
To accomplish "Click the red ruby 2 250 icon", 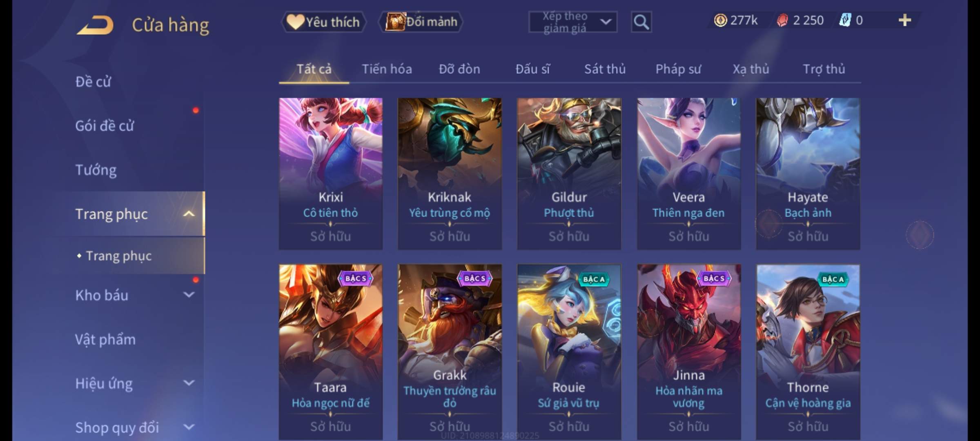I will tap(782, 20).
